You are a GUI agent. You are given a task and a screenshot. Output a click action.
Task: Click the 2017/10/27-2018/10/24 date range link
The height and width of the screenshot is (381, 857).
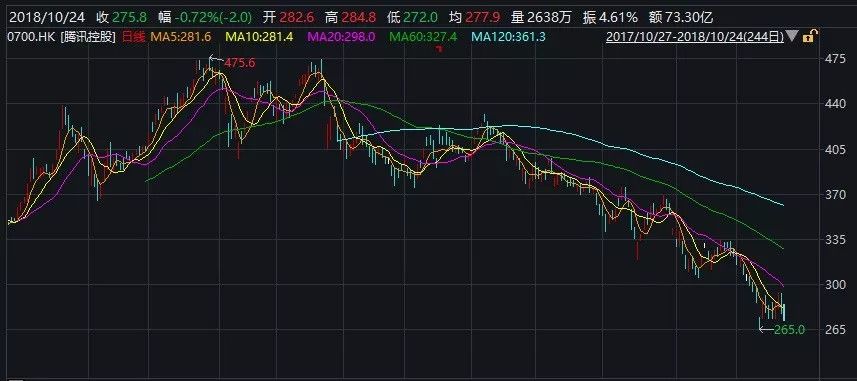695,37
